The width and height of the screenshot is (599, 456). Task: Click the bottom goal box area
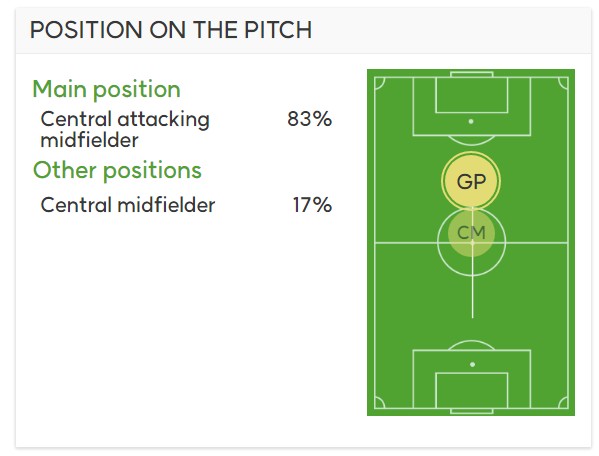point(472,391)
